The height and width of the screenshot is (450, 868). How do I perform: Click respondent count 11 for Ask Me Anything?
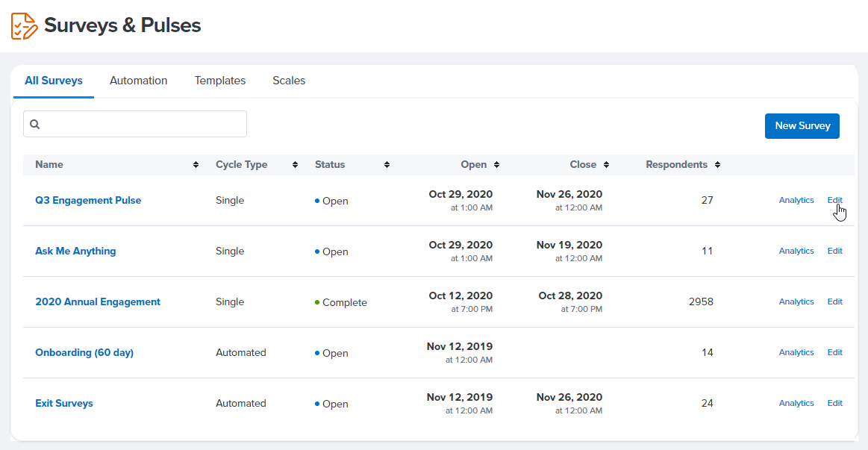[708, 251]
